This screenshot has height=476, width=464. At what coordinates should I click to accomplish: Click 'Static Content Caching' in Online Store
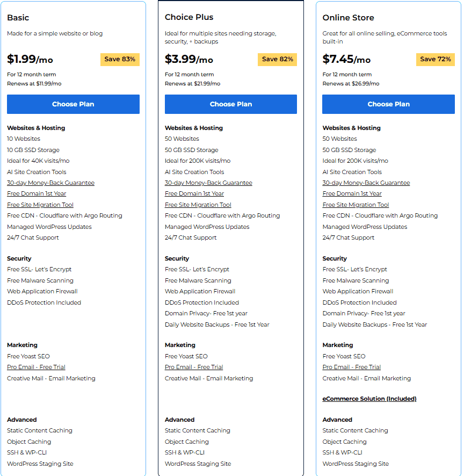355,430
